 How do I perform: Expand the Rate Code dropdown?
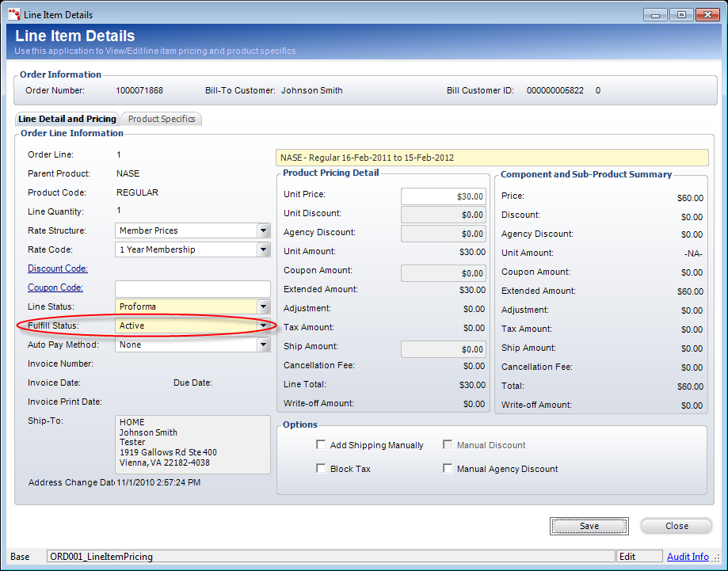[x=263, y=249]
